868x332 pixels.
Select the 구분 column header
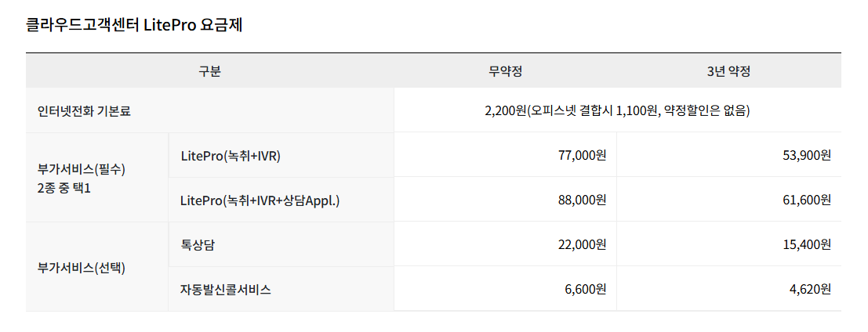point(209,71)
